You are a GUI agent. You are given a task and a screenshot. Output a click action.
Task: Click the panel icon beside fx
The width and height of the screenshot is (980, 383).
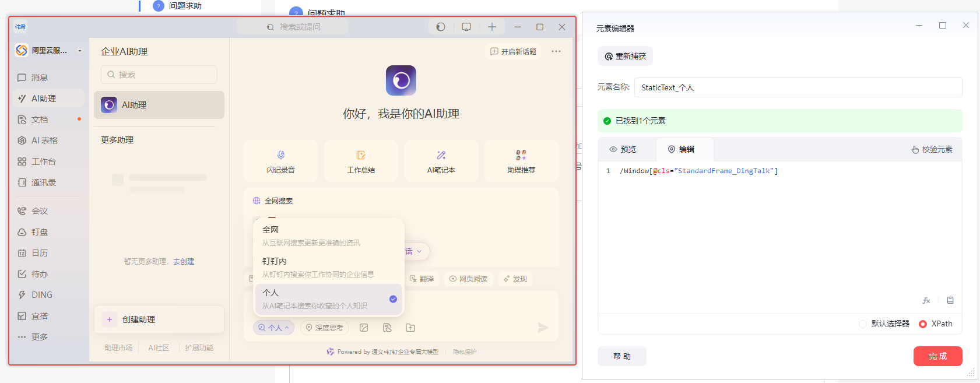(950, 300)
